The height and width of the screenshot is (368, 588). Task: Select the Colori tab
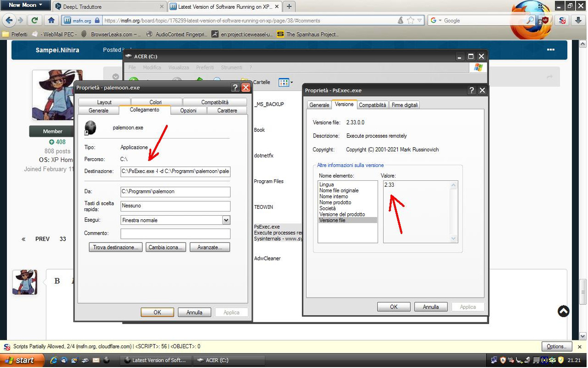pyautogui.click(x=156, y=102)
